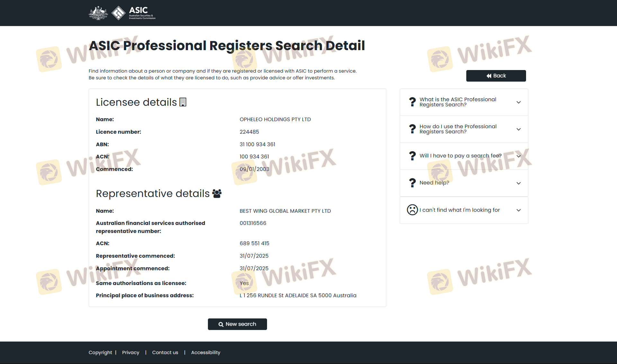The image size is (617, 364).
Task: Open the search fee question chevron
Action: pos(518,156)
